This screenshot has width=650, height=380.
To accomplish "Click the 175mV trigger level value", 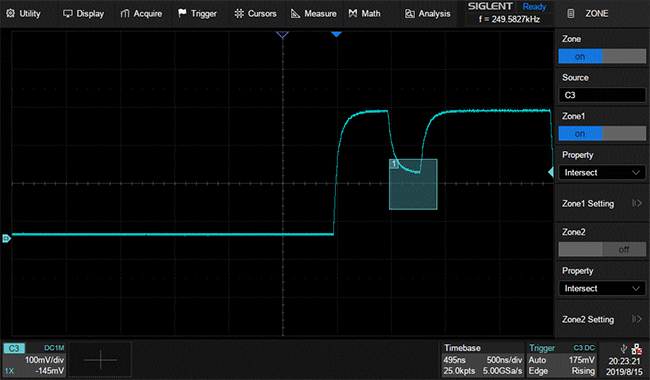I will coord(582,360).
